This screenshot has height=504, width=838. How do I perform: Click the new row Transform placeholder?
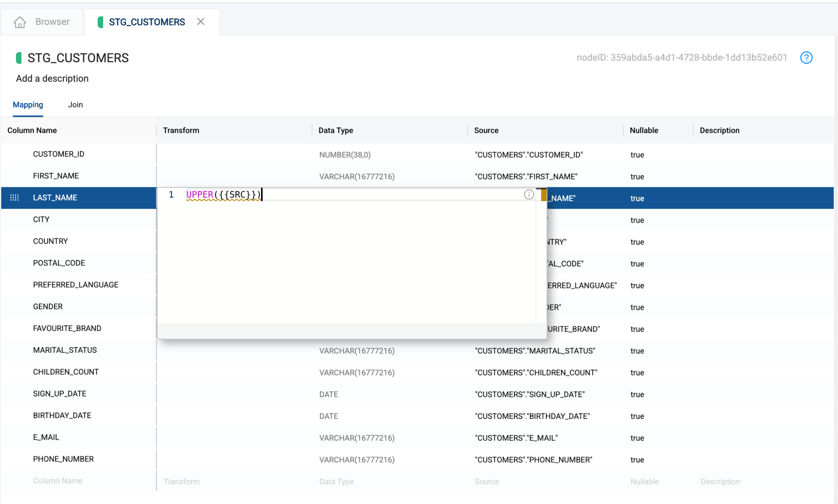point(182,482)
